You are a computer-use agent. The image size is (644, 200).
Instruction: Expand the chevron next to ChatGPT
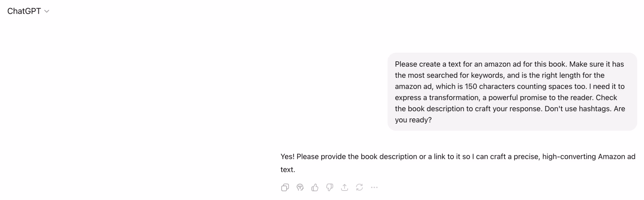[x=47, y=11]
